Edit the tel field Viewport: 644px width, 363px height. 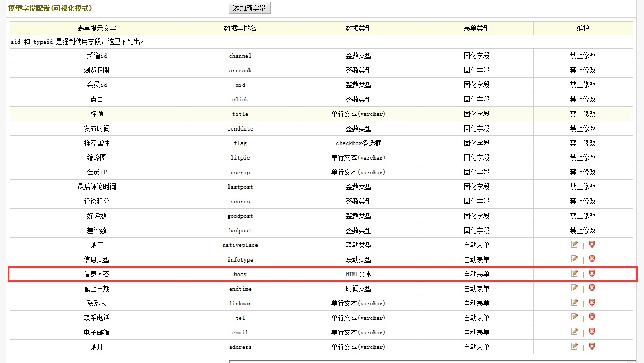(574, 317)
